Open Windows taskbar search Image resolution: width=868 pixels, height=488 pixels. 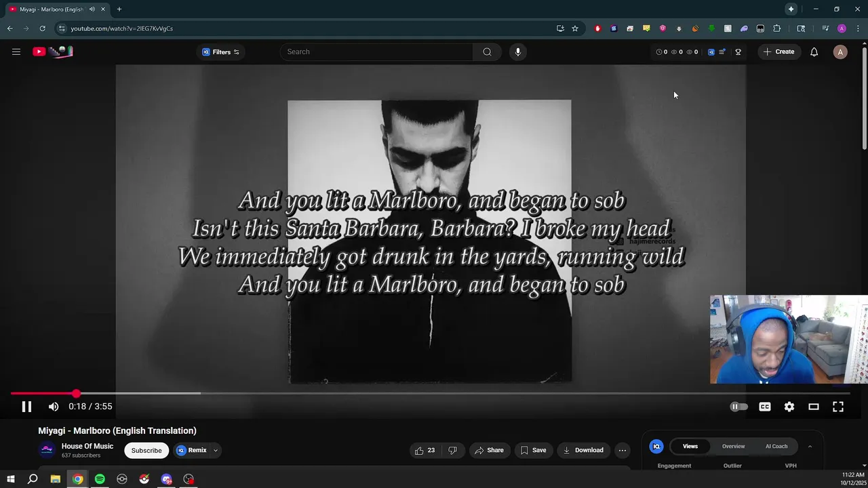click(x=33, y=479)
